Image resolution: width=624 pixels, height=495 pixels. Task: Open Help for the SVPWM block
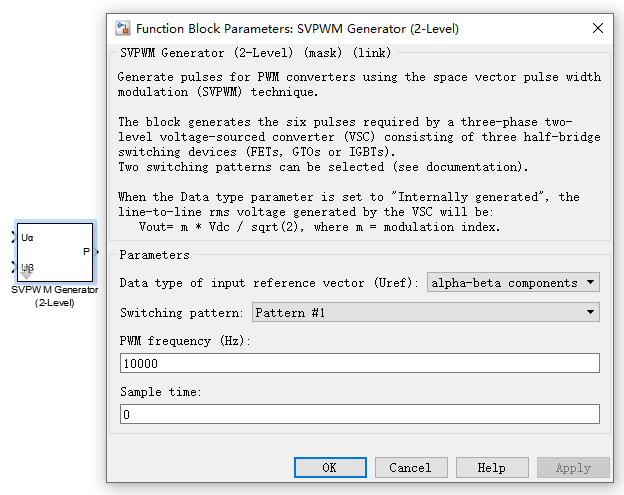tap(491, 467)
